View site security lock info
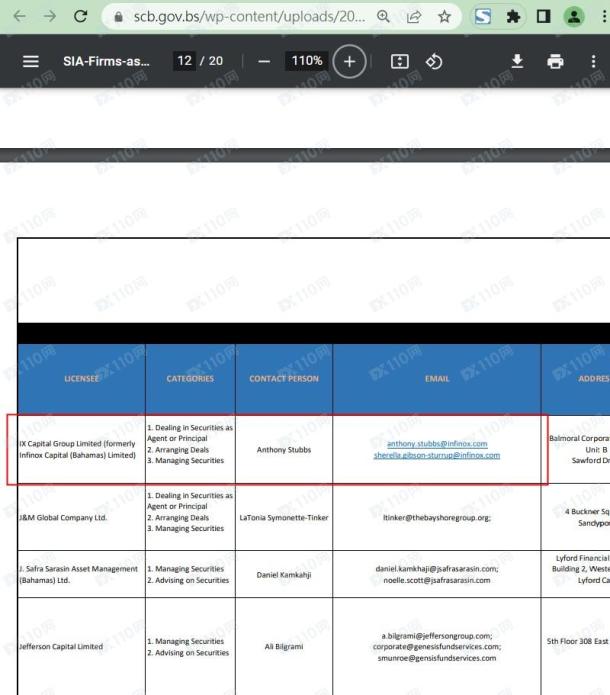The image size is (610, 695). tap(118, 17)
